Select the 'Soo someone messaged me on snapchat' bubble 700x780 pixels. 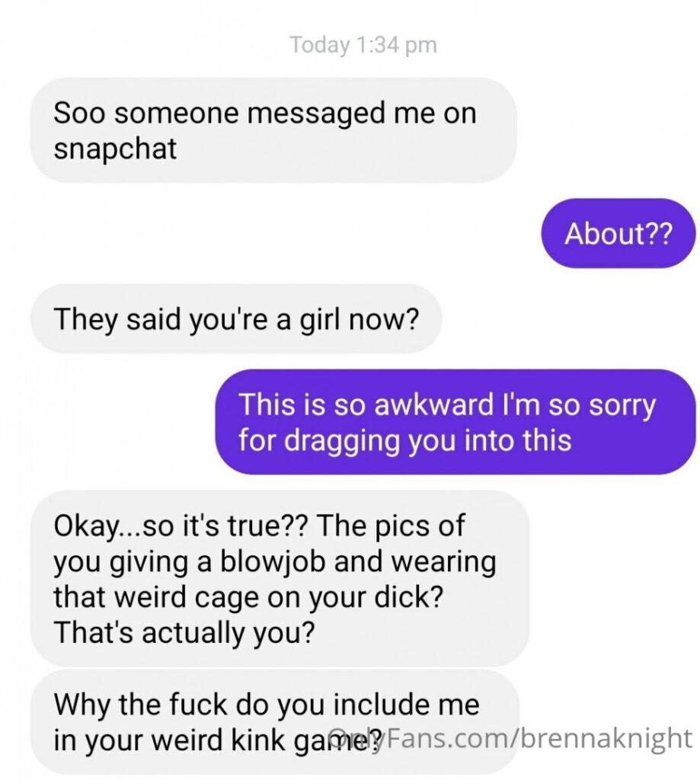273,129
